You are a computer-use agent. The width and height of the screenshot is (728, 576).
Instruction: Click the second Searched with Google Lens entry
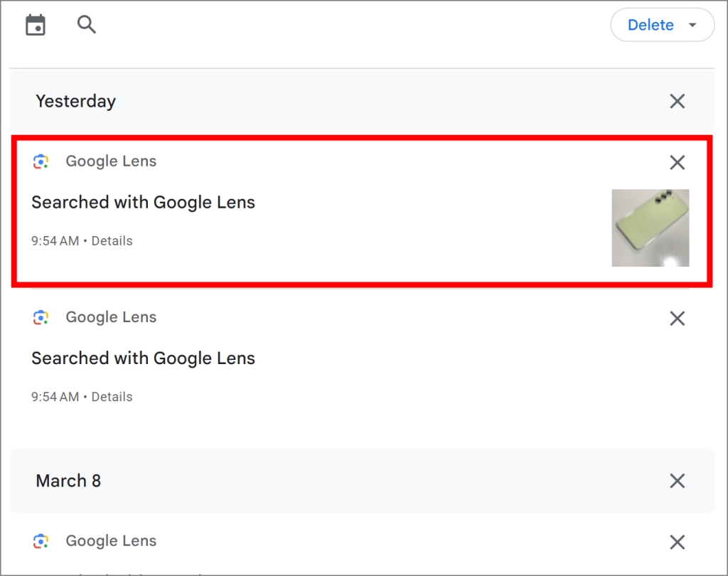coord(143,358)
